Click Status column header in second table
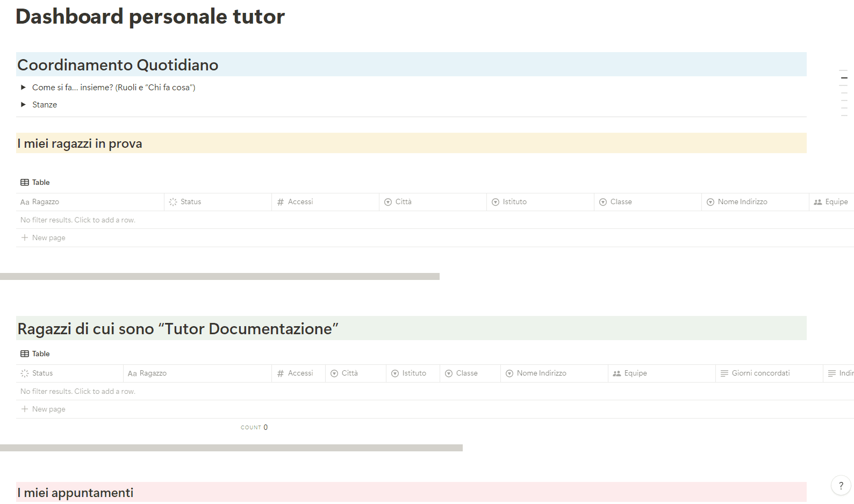854x504 pixels. coord(69,373)
